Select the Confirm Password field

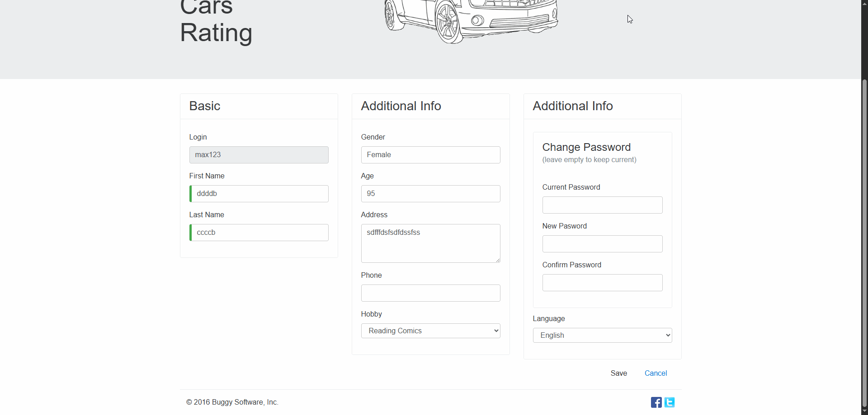602,283
